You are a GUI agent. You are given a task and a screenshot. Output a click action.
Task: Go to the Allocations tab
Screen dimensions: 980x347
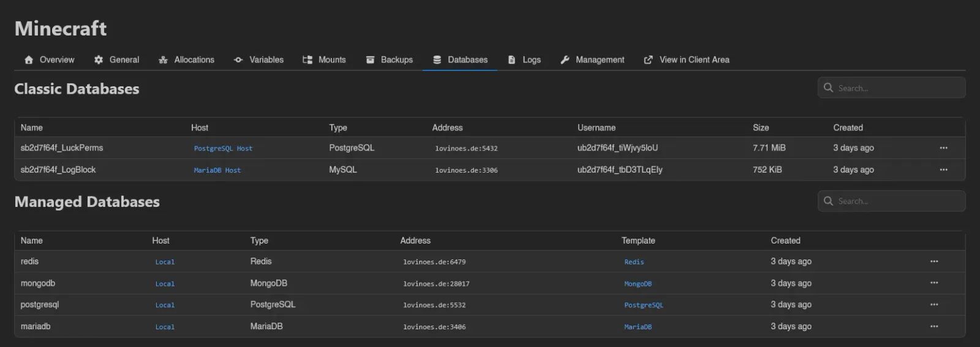186,60
